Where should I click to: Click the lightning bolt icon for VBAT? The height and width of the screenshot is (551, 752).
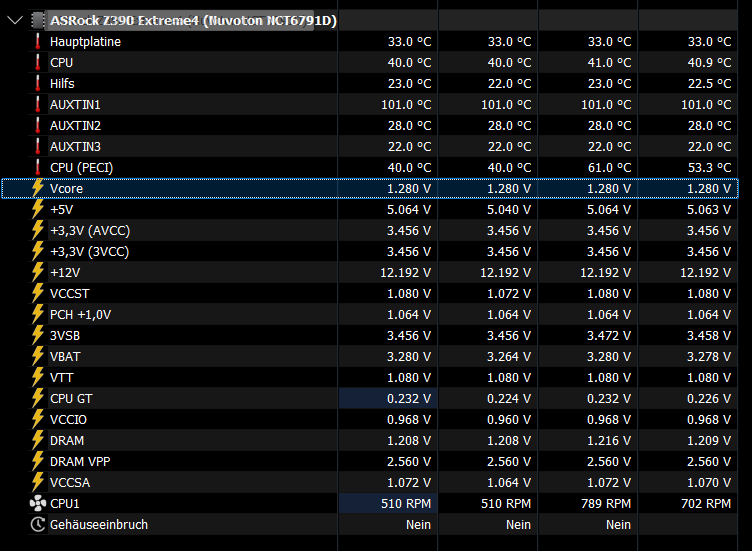[38, 356]
